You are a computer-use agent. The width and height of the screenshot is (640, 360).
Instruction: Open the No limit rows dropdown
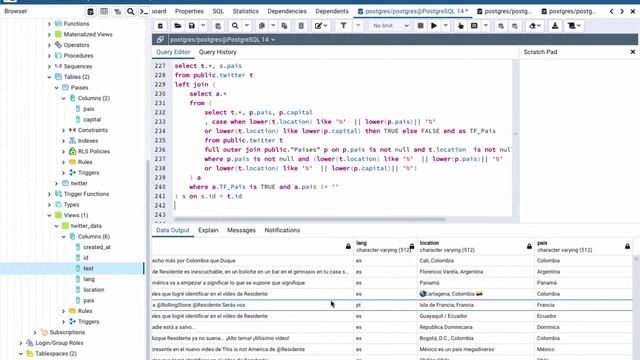[x=390, y=26]
